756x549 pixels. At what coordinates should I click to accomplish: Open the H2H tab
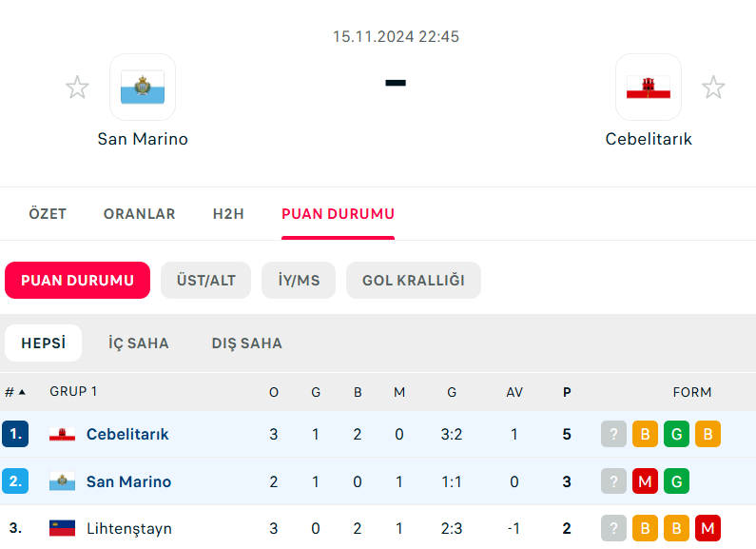click(228, 214)
